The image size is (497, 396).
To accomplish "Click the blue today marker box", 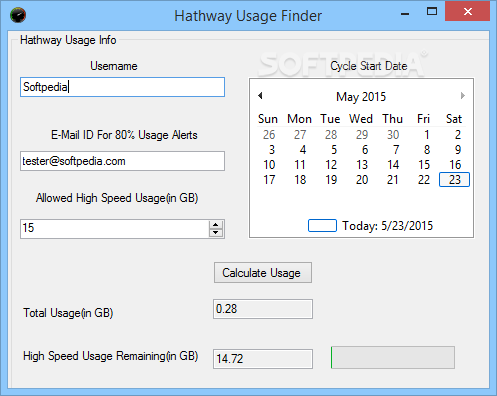I will click(x=322, y=225).
